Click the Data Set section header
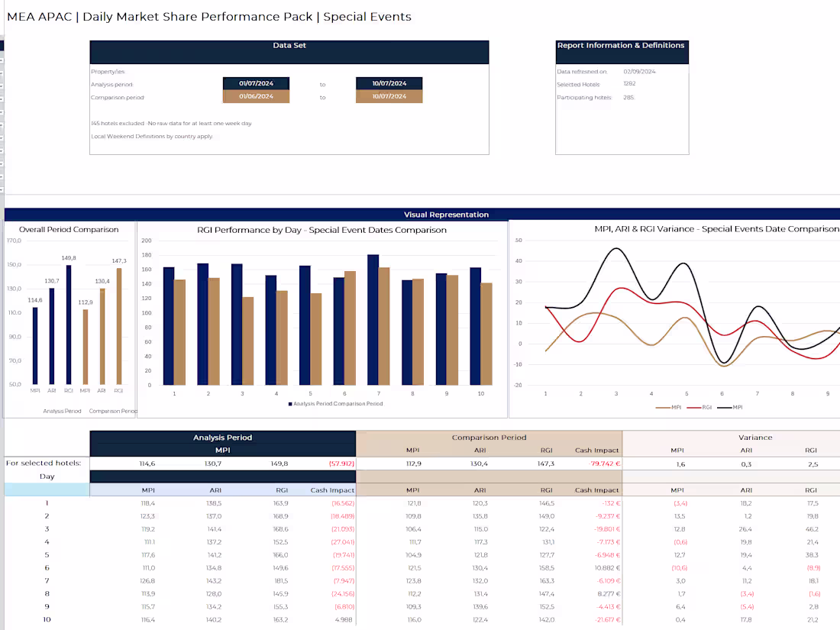The image size is (840, 630). [289, 45]
